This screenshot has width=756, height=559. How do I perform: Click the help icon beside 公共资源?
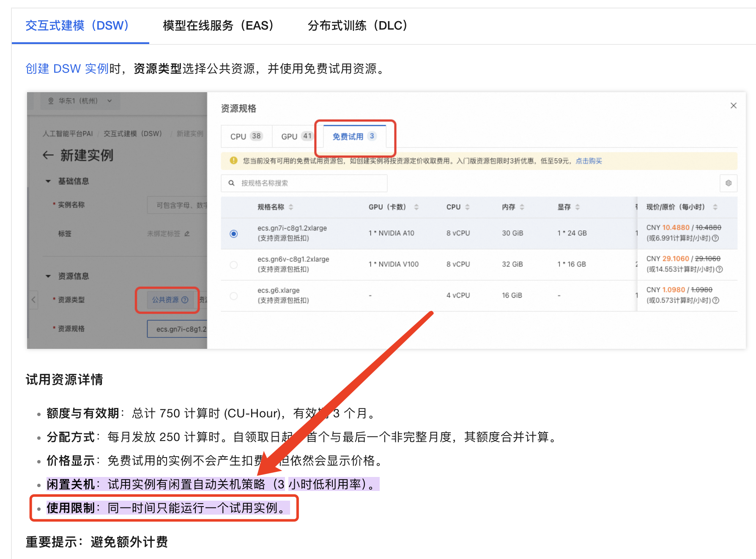click(x=185, y=300)
